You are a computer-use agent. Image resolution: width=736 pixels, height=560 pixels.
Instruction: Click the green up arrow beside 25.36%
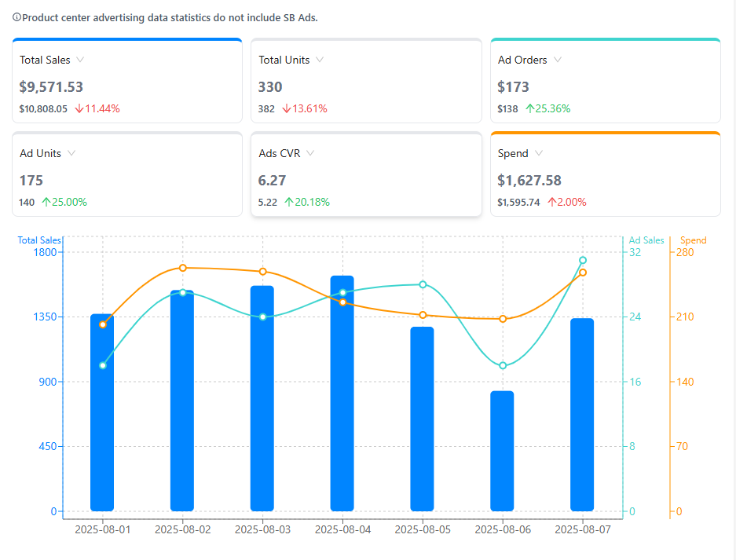pyautogui.click(x=529, y=108)
